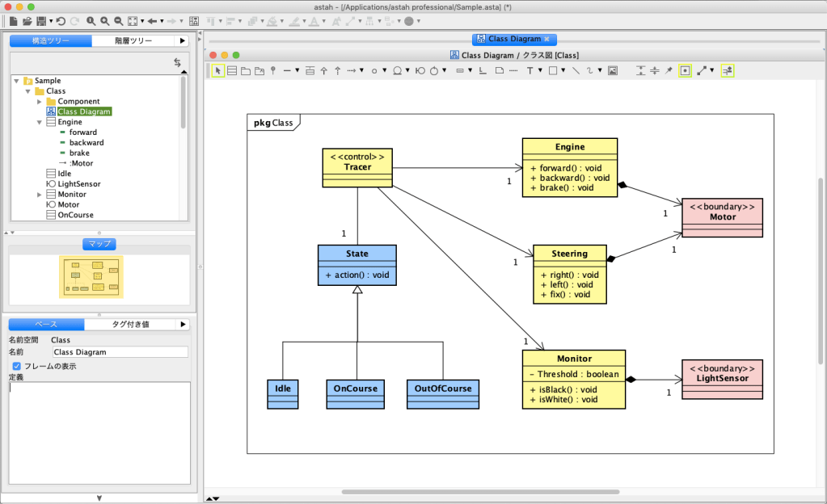Click the Save project icon
Viewport: 827px width, 504px height.
click(x=40, y=21)
